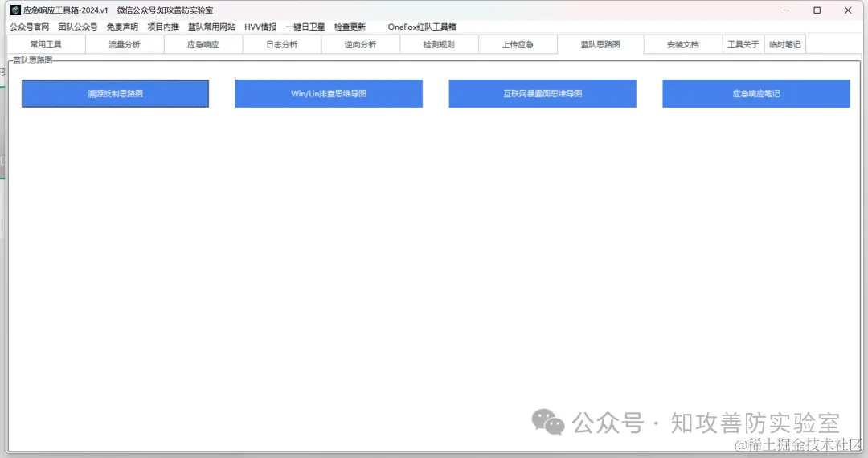The height and width of the screenshot is (458, 868).
Task: Open the 应急响应笔记 button
Action: click(x=756, y=93)
